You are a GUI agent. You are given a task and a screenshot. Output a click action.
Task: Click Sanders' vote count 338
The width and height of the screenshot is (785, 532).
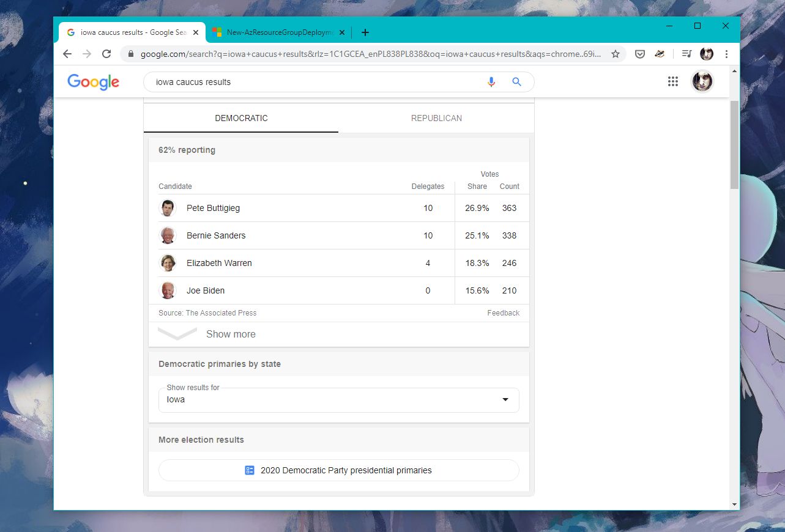coord(509,235)
